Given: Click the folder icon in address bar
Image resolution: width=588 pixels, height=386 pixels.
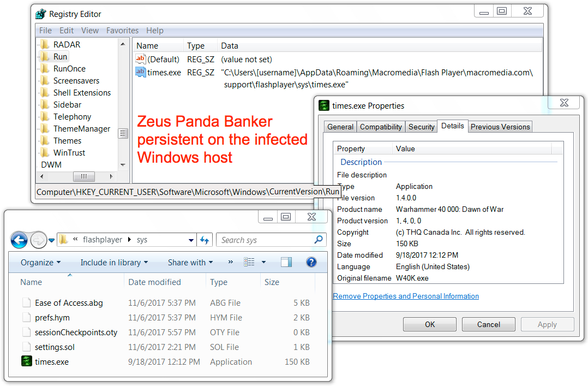Looking at the screenshot, I should coord(63,240).
